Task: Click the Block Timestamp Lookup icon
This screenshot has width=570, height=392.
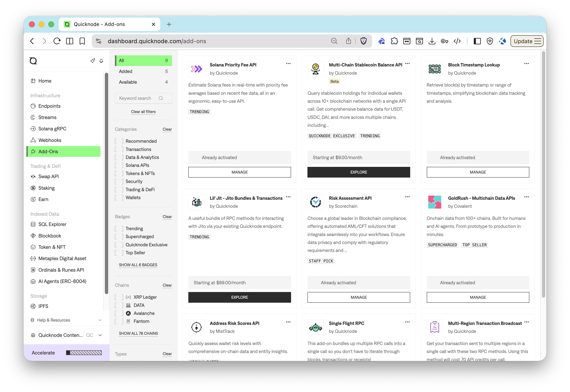Action: 435,69
